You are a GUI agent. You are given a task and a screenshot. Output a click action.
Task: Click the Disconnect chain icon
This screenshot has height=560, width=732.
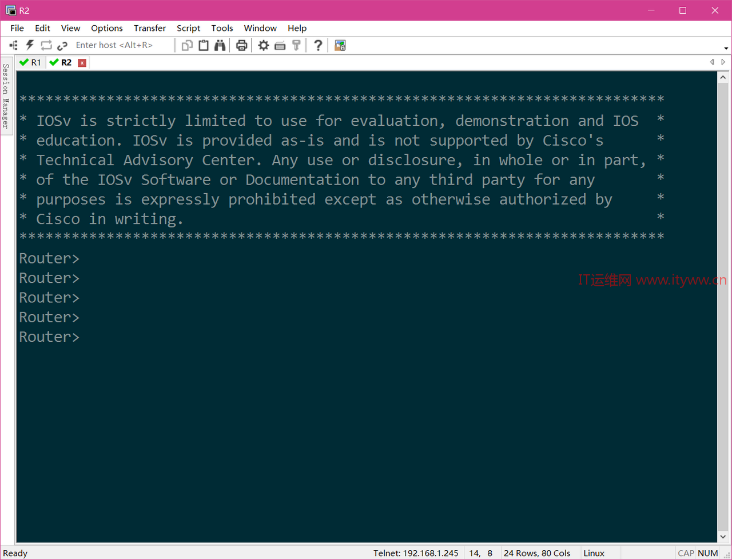[62, 45]
